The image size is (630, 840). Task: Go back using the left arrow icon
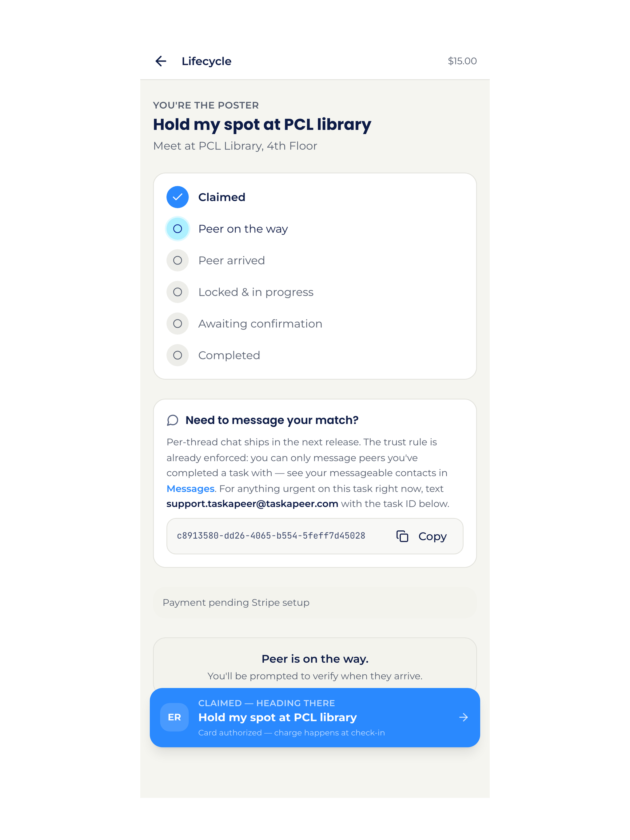point(161,61)
